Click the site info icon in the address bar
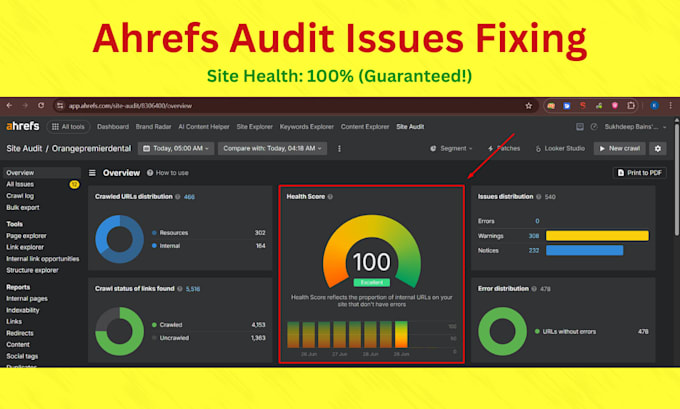Image resolution: width=680 pixels, height=409 pixels. click(60, 105)
